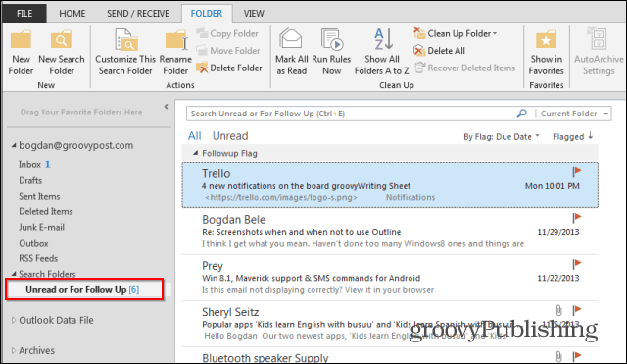Reverse sort order with Flagged arrow
The width and height of the screenshot is (627, 364).
pos(591,136)
